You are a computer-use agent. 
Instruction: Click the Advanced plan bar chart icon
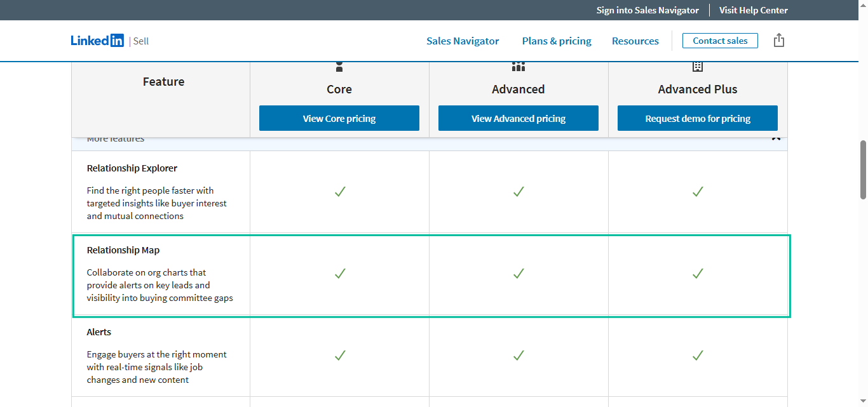click(x=518, y=66)
